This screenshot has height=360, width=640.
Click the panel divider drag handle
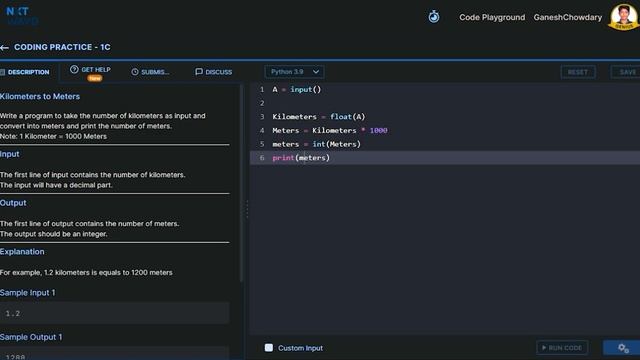click(247, 209)
